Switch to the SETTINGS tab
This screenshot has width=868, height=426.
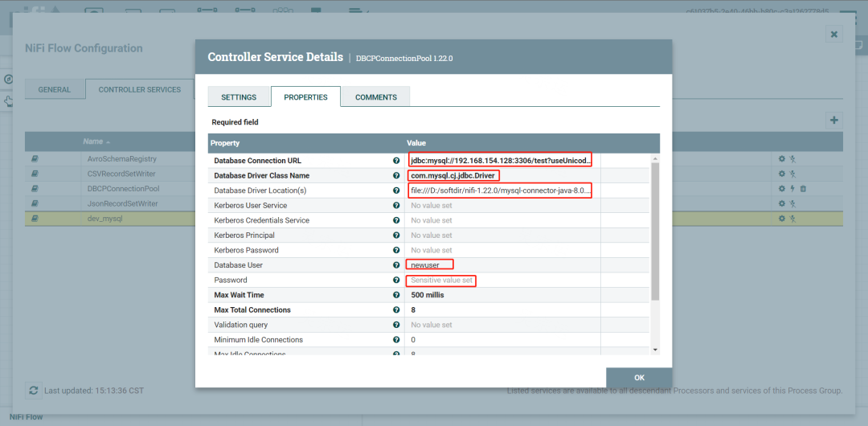(239, 97)
